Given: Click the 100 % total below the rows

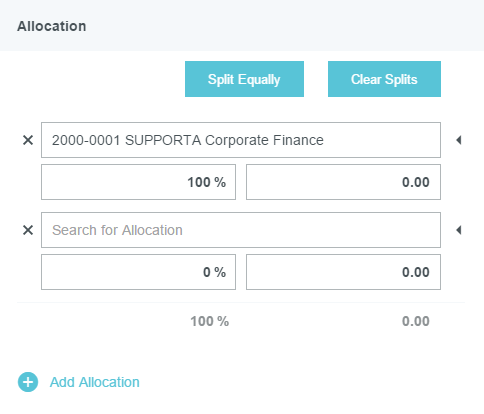Looking at the screenshot, I should pos(210,321).
